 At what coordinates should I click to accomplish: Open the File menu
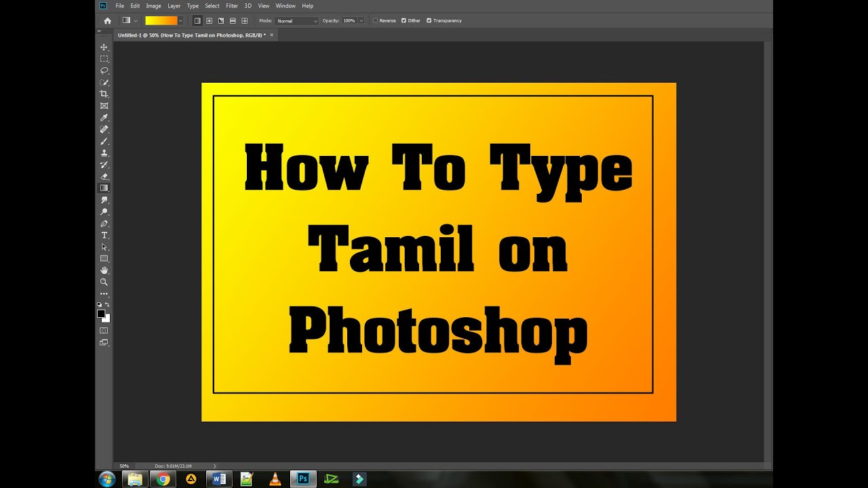(120, 5)
